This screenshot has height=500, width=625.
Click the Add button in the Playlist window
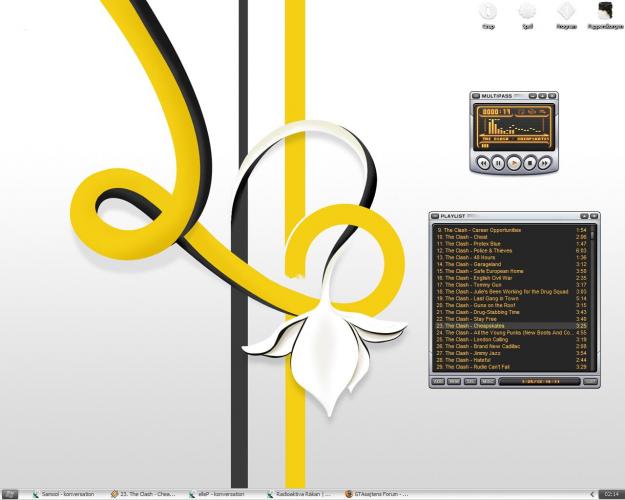[438, 382]
